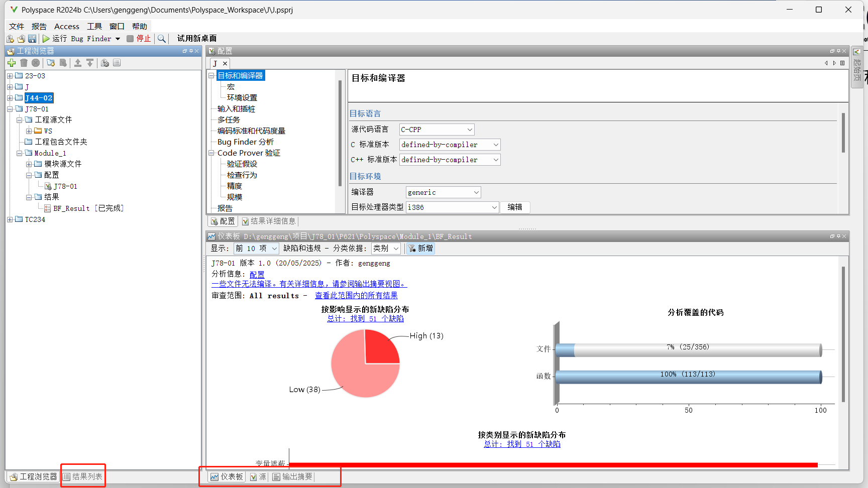Switch to the 源 tab
Image resolution: width=868 pixels, height=488 pixels.
(258, 477)
